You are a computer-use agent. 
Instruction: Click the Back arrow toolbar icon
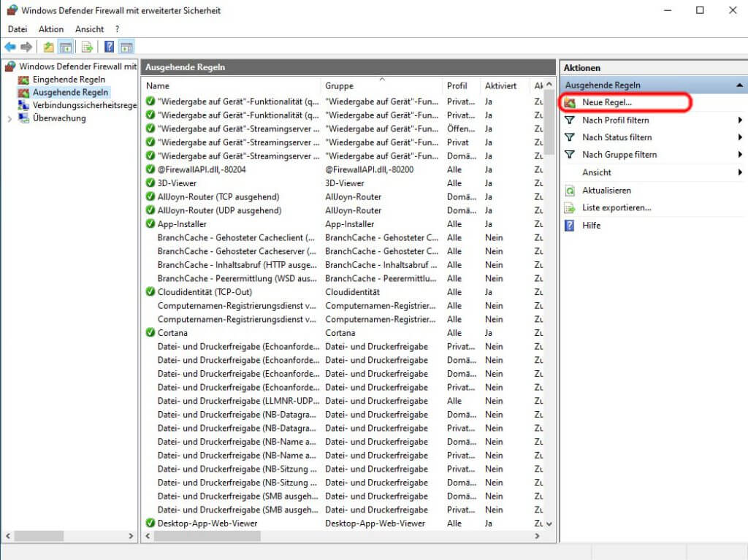(x=10, y=47)
